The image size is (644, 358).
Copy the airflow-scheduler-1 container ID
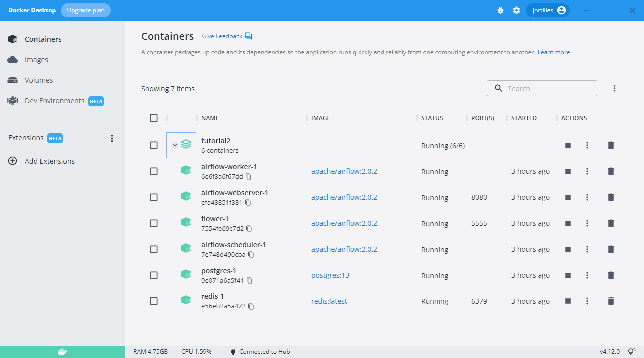(251, 255)
